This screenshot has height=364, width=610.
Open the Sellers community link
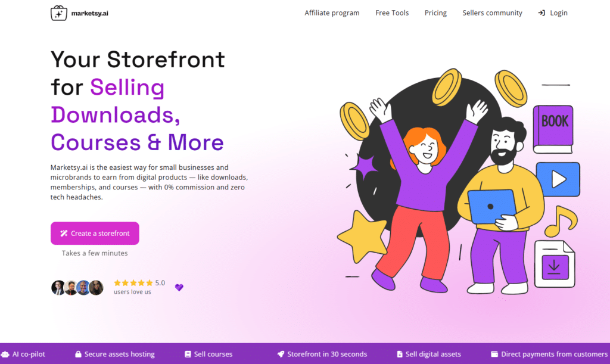click(492, 13)
